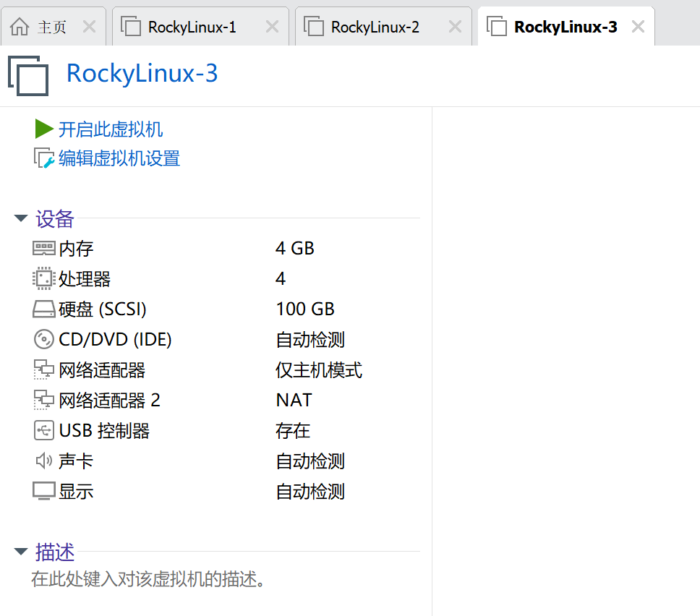Click the NAT network value
Viewport: 700px width, 616px height.
tap(294, 400)
